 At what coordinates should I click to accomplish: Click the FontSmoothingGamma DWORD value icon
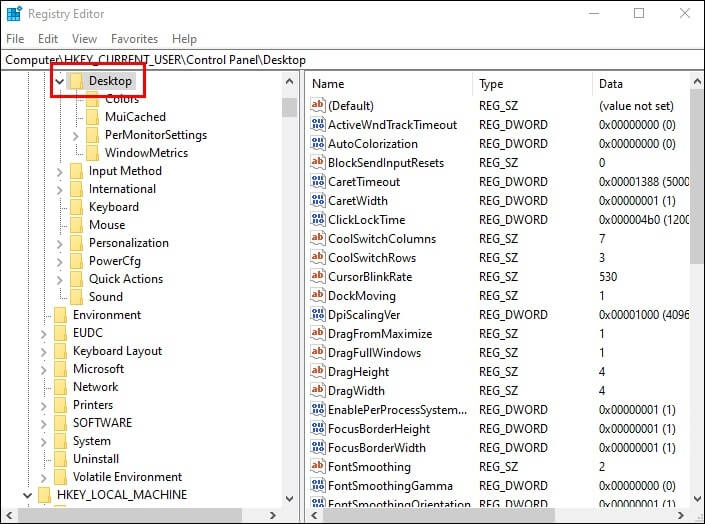tap(317, 486)
